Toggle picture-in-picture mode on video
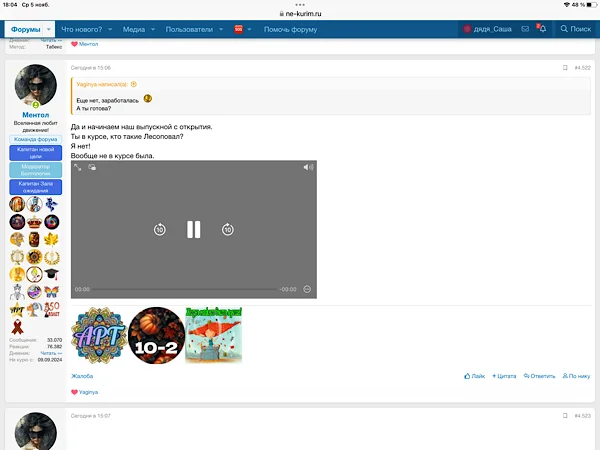This screenshot has width=600, height=450. click(x=92, y=167)
